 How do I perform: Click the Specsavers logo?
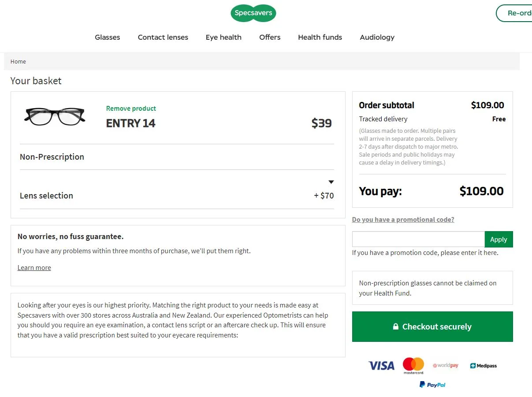pyautogui.click(x=253, y=13)
